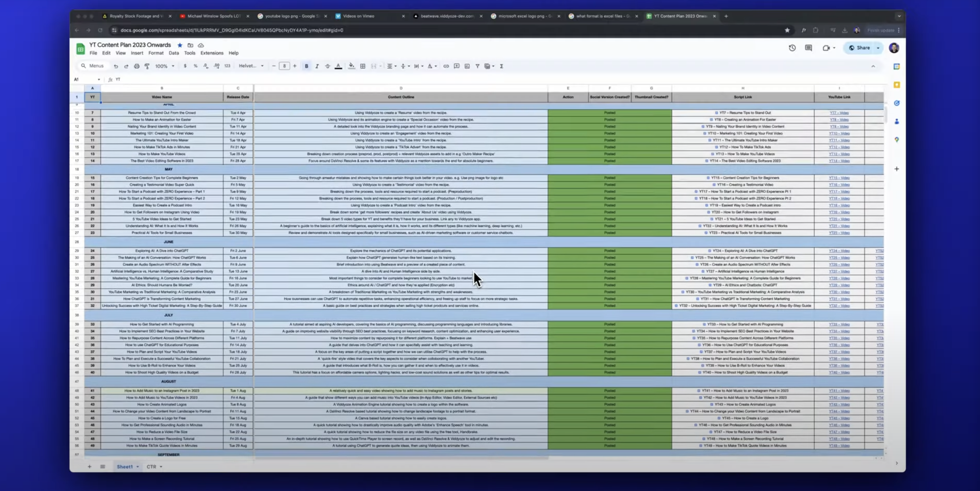
Task: Open version history clock icon
Action: click(792, 48)
